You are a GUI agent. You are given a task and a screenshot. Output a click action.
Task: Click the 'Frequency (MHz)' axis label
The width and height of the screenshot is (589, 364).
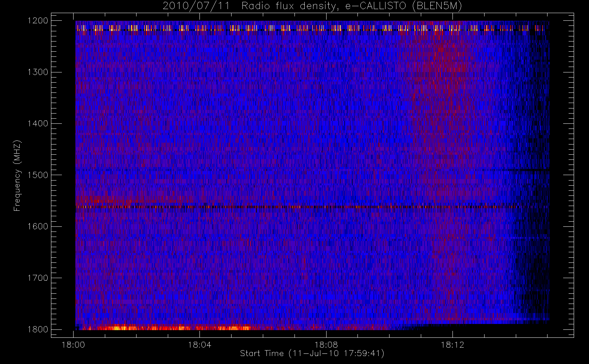[17, 175]
